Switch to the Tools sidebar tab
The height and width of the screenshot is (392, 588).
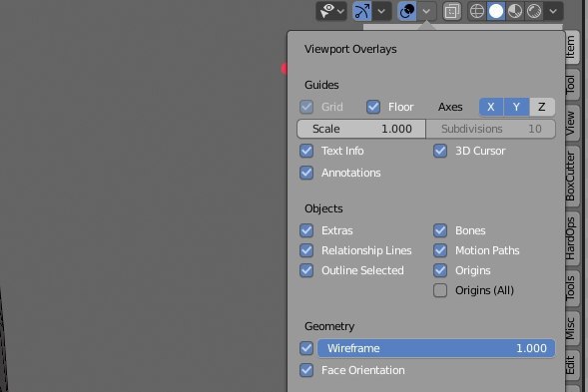coord(571,288)
